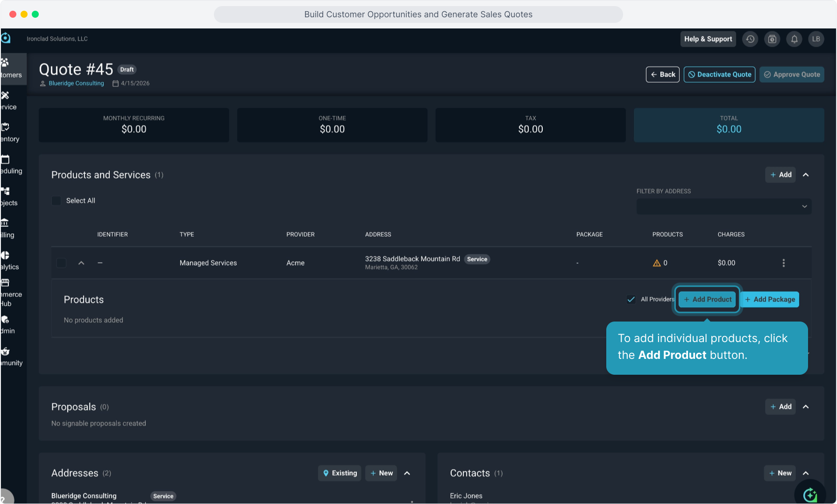The width and height of the screenshot is (837, 504).
Task: Click the Deactivate Quote button
Action: [x=719, y=75]
